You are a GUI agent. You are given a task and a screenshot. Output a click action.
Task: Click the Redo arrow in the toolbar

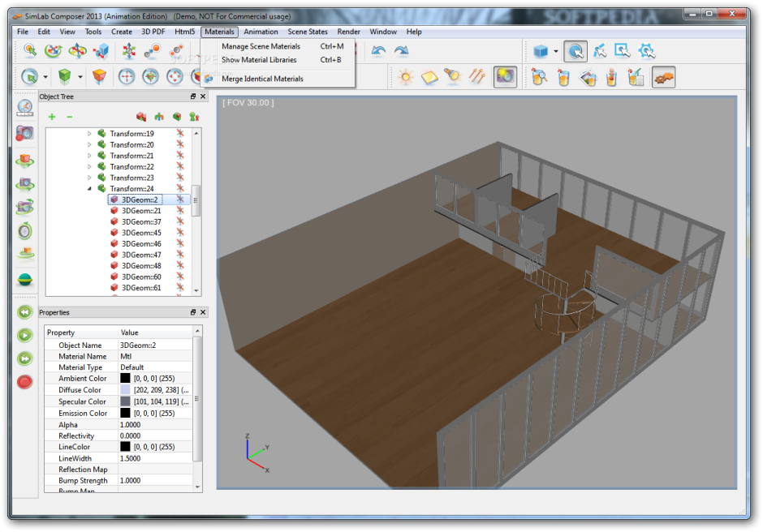[x=401, y=51]
